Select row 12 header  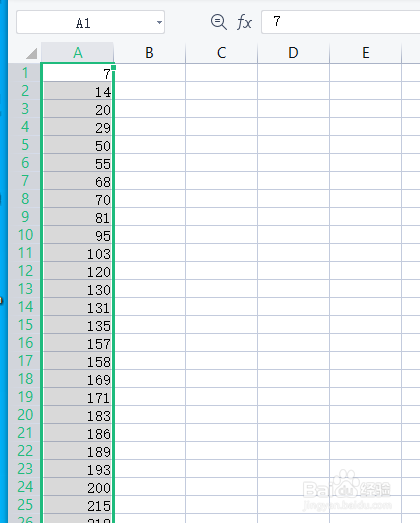point(25,271)
